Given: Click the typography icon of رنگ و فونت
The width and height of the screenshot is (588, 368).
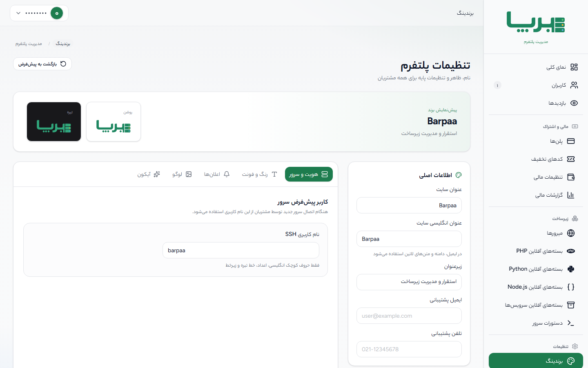Looking at the screenshot, I should point(274,174).
